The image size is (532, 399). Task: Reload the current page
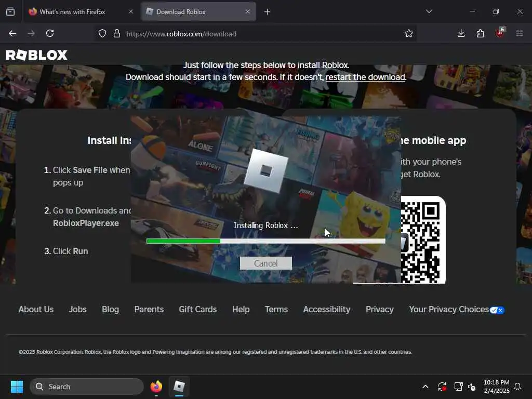50,33
